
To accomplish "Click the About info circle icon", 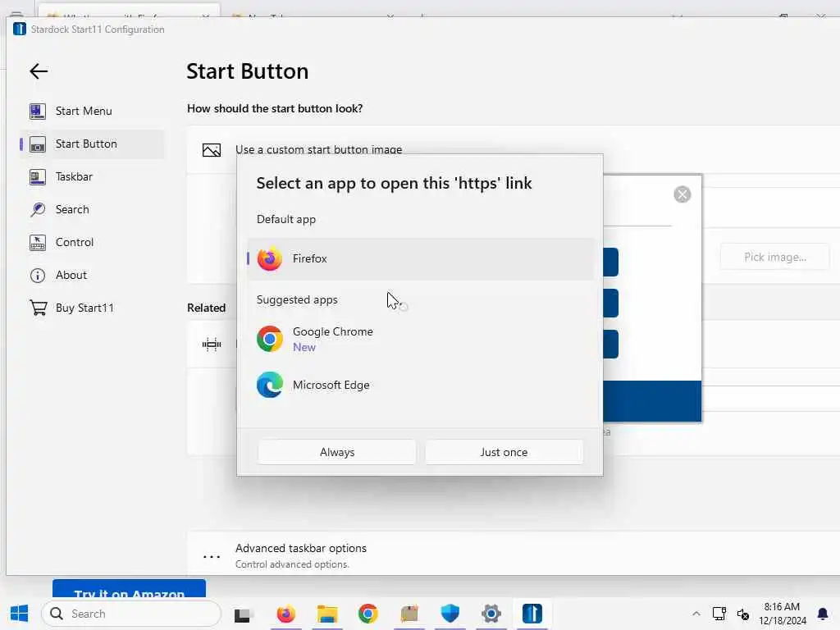I will click(x=38, y=276).
